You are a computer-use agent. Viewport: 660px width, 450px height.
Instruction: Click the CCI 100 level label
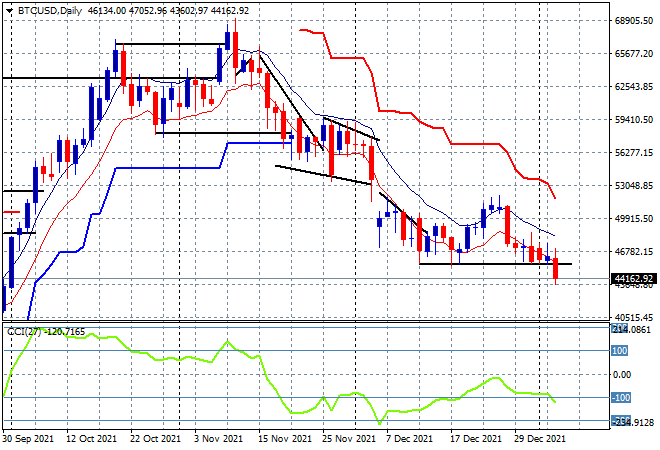(x=620, y=351)
